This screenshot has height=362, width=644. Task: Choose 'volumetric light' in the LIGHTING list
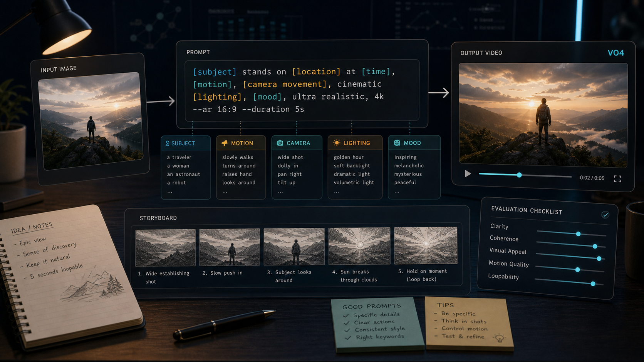[354, 183]
